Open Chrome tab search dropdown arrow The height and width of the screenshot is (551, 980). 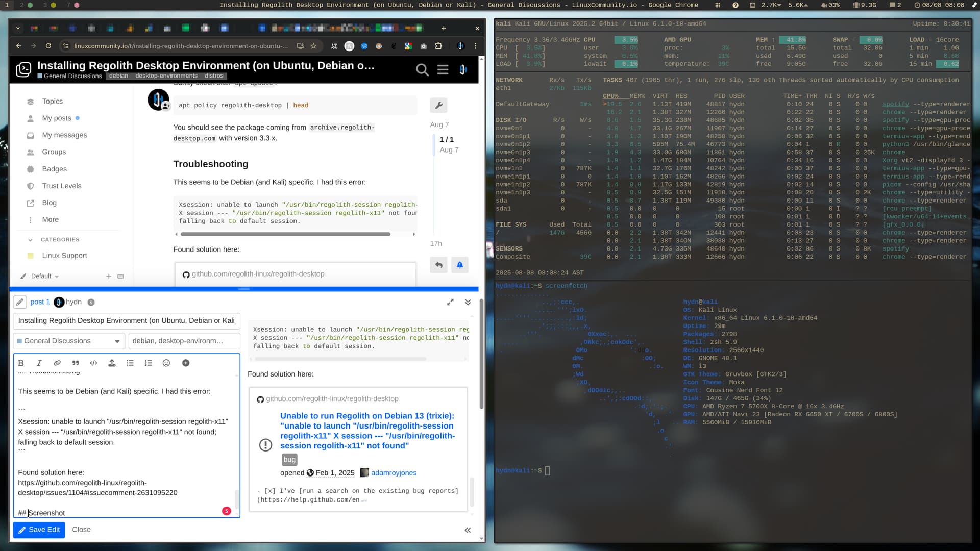point(18,28)
